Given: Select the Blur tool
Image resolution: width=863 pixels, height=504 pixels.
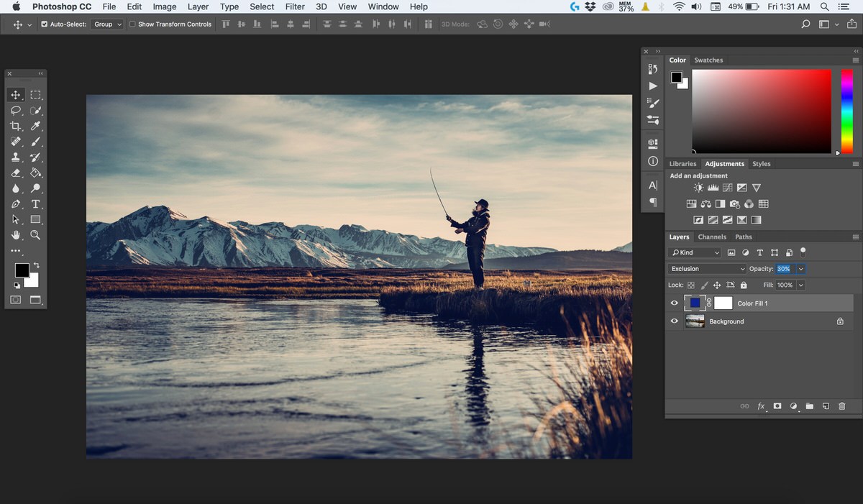Looking at the screenshot, I should [15, 188].
